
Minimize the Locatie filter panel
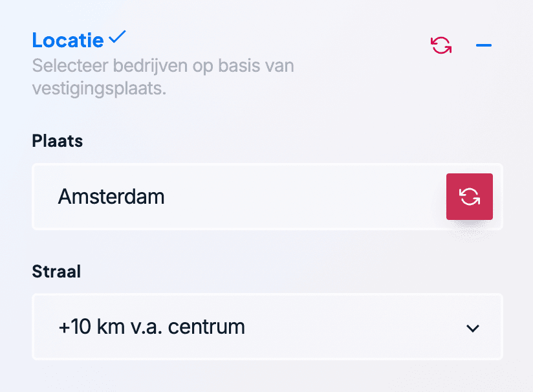click(483, 45)
